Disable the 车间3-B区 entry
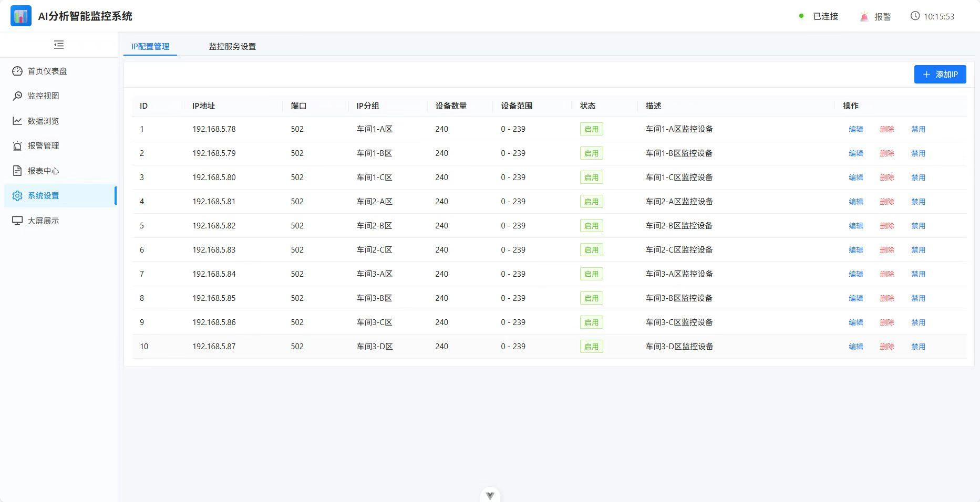This screenshot has height=502, width=980. (x=918, y=298)
